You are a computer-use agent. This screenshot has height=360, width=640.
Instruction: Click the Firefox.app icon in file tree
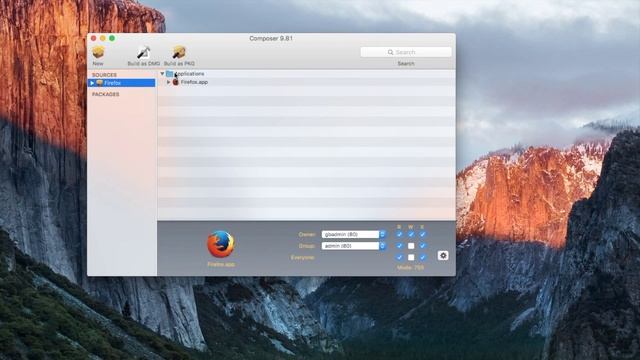[x=176, y=82]
